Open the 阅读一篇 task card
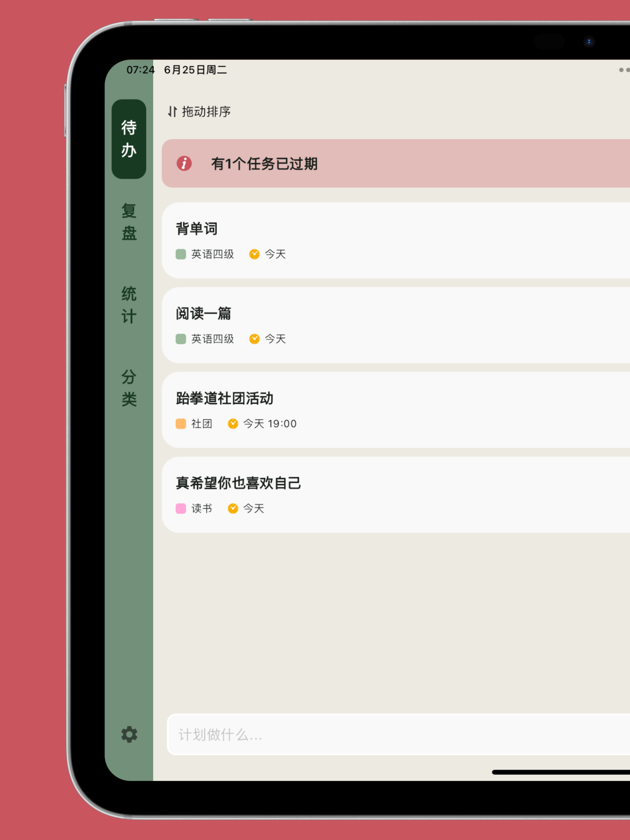 tap(396, 325)
